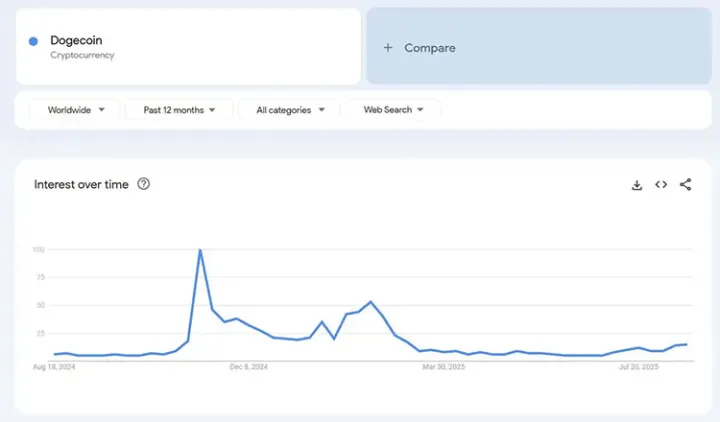Click the plus icon in Compare box
This screenshot has height=422, width=720.
pyautogui.click(x=388, y=48)
